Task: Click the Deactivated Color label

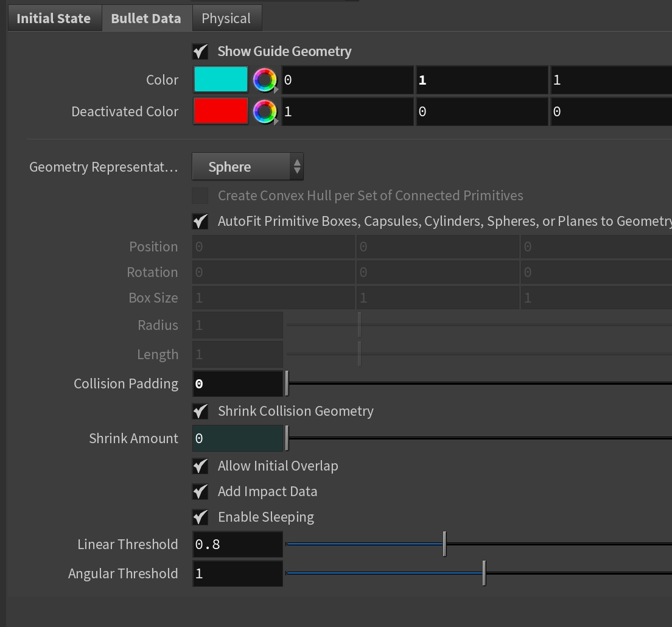Action: (125, 112)
